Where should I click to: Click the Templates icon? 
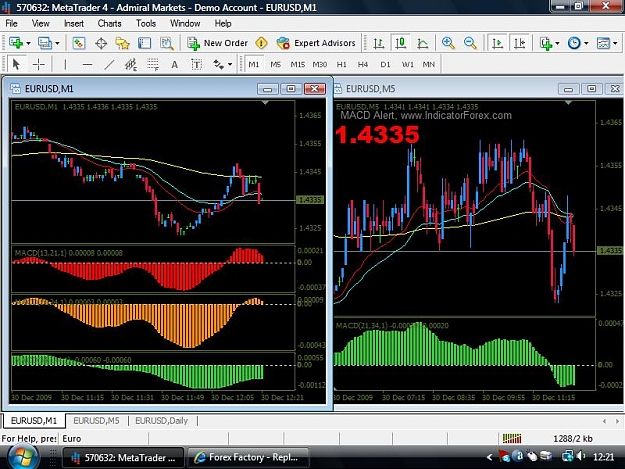coord(603,43)
